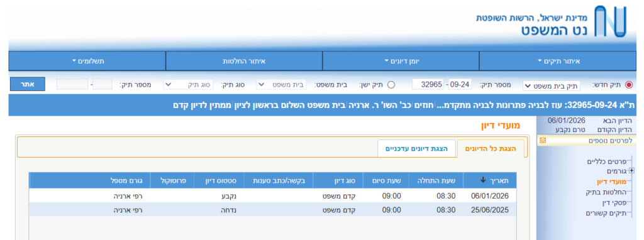644x240 pixels.
Task: Click the שעת התחלה column header
Action: click(436, 180)
